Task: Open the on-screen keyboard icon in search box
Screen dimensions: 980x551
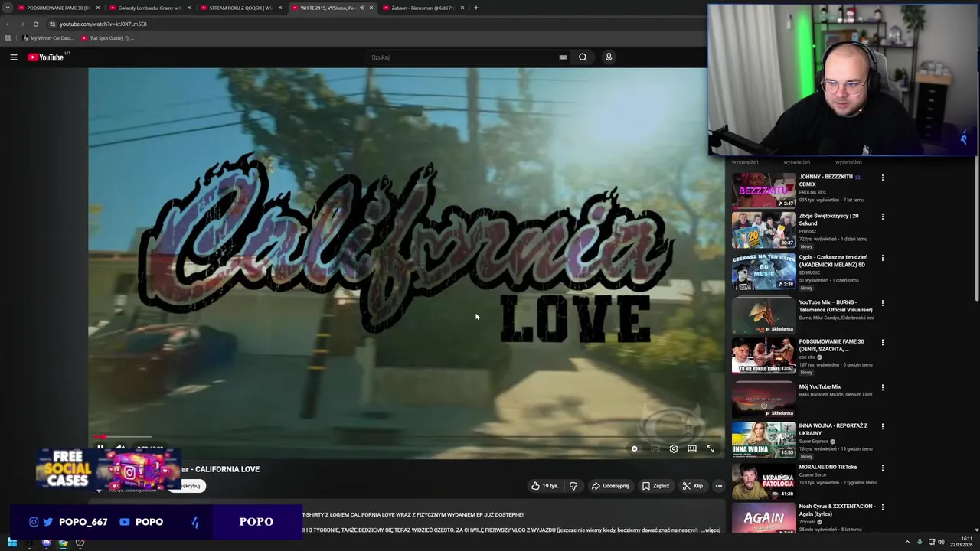Action: click(x=563, y=57)
